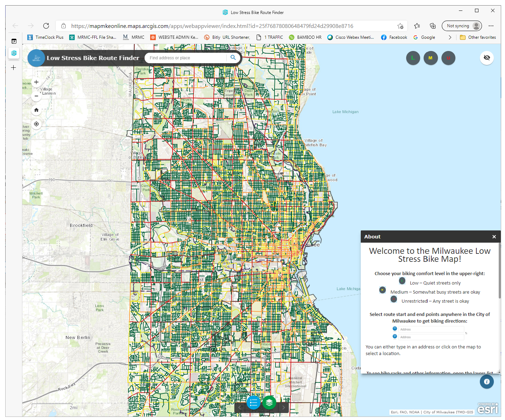
Task: Zoom out with the minus button
Action: 36,96
